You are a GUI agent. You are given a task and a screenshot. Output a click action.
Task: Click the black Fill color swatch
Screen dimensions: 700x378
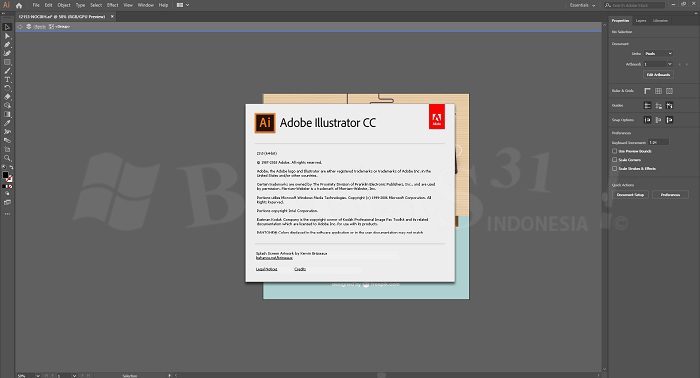pyautogui.click(x=5, y=175)
